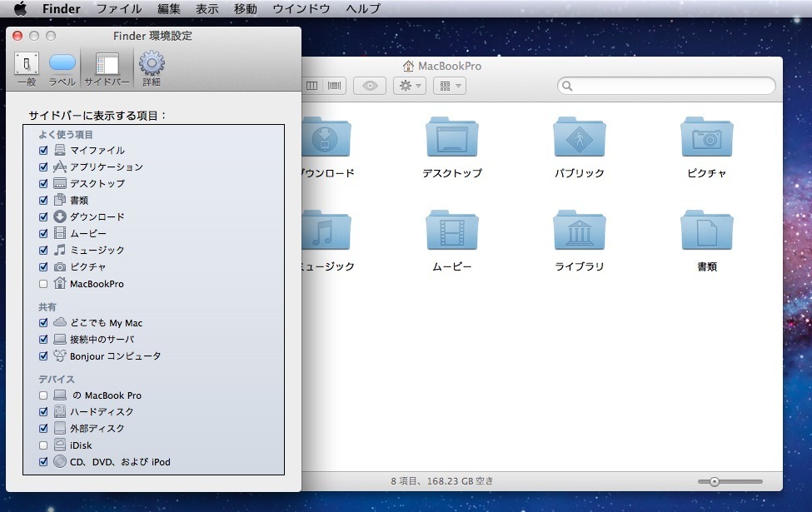Open the gear action dropdown menu
Image resolution: width=812 pixels, height=512 pixels.
(x=410, y=86)
